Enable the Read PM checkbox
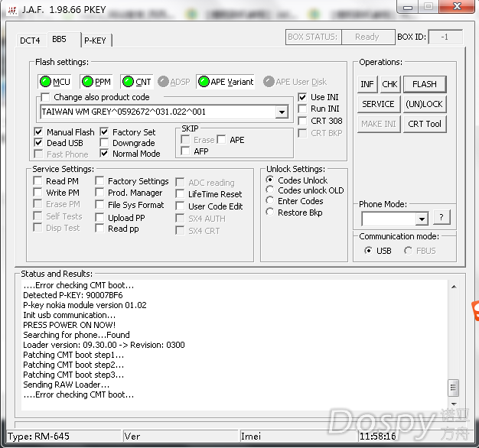Image resolution: width=479 pixels, height=448 pixels. 37,180
